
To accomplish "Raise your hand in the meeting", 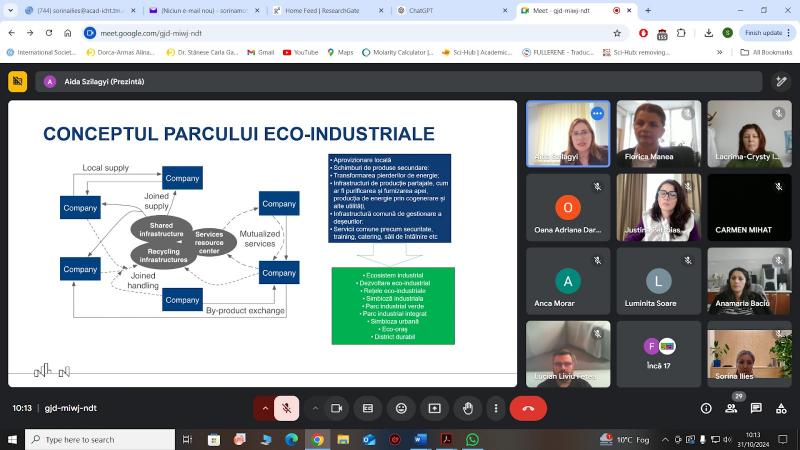I will point(467,408).
